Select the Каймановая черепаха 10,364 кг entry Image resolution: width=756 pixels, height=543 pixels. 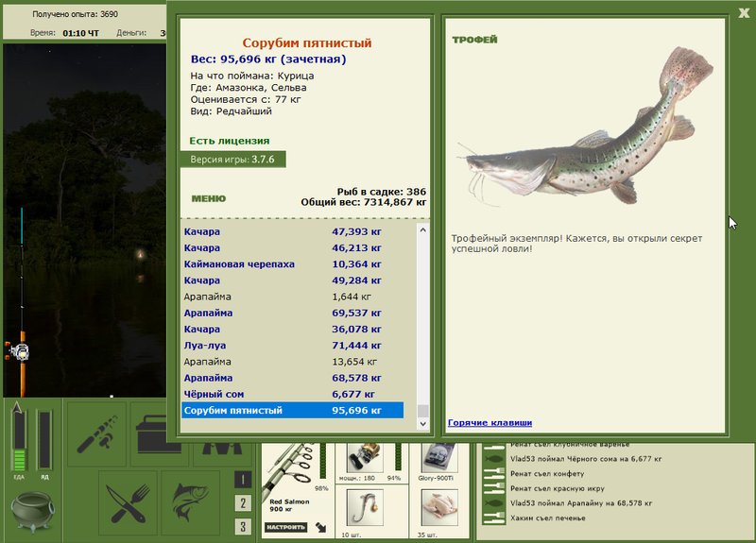tap(292, 264)
